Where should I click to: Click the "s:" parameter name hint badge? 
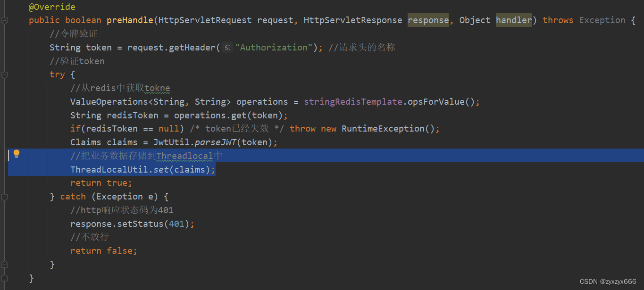pos(228,47)
